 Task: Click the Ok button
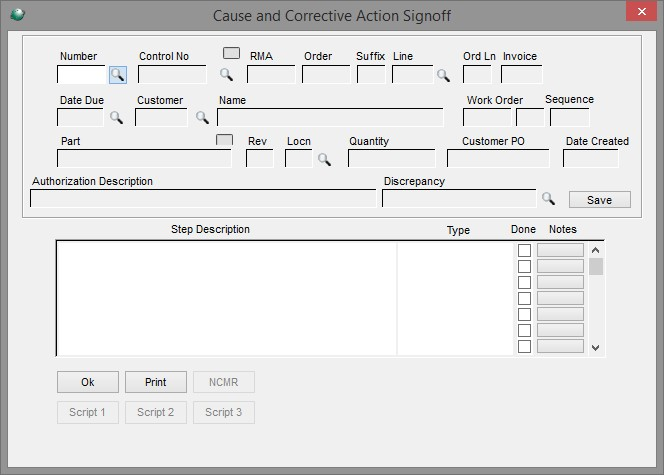coord(88,382)
